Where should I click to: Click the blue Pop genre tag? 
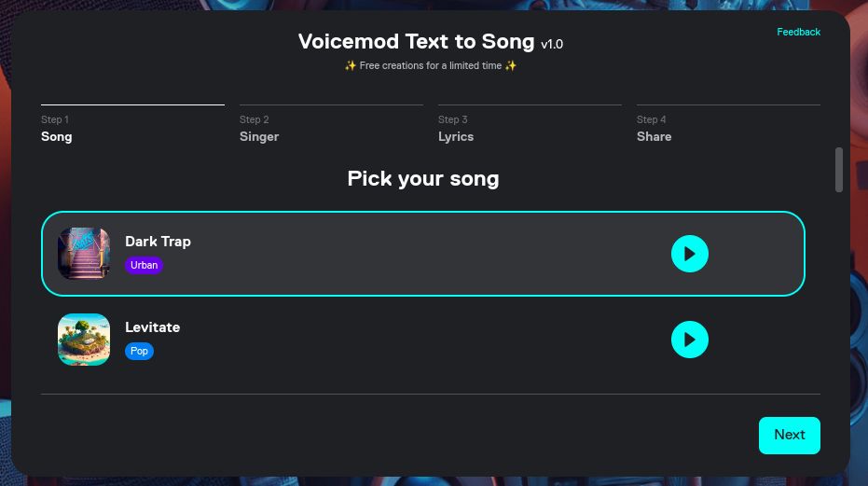[139, 351]
